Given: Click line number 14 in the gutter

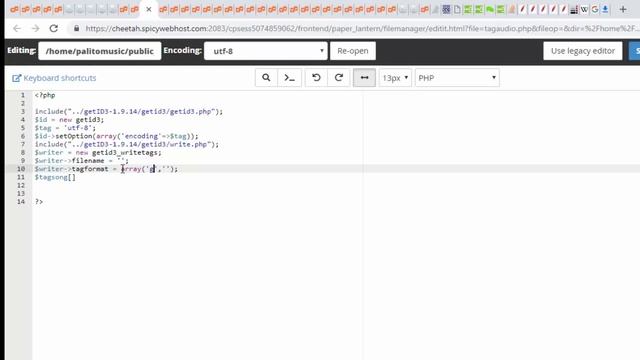Looking at the screenshot, I should coord(21,202).
